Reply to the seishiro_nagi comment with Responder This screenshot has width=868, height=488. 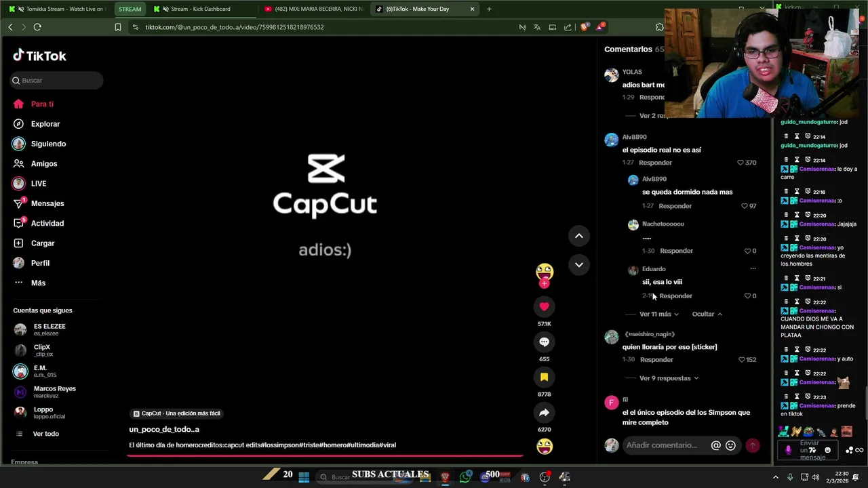pyautogui.click(x=656, y=360)
